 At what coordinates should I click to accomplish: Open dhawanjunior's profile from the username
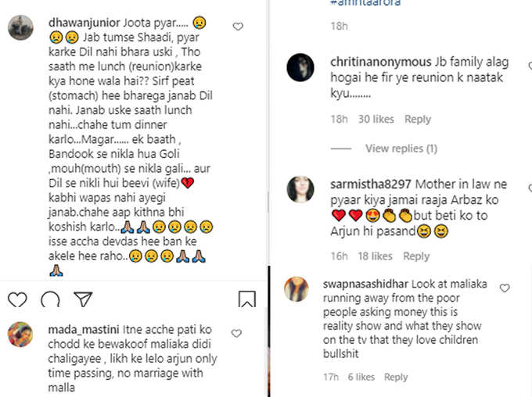[x=84, y=23]
